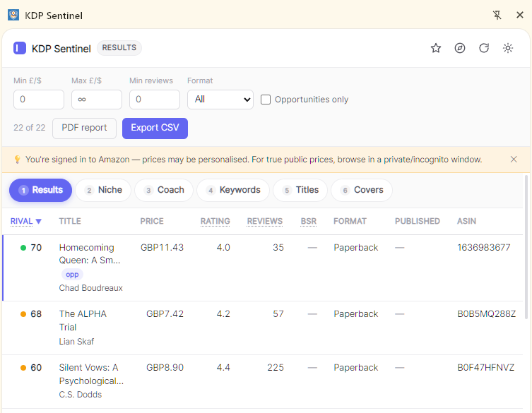Click the results list scrollbar
532x413 pixels.
click(x=526, y=247)
